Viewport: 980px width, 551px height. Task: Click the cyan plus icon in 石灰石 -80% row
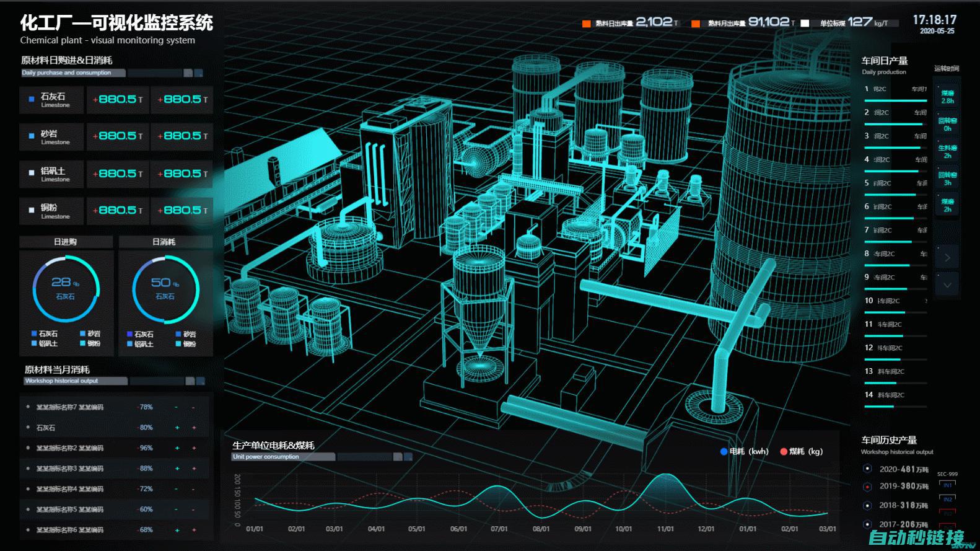click(177, 428)
